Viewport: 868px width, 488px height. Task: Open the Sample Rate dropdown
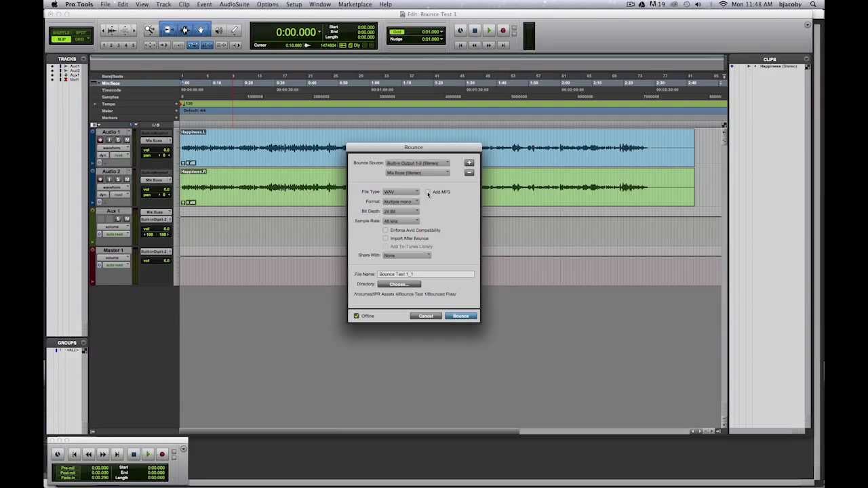tap(401, 221)
